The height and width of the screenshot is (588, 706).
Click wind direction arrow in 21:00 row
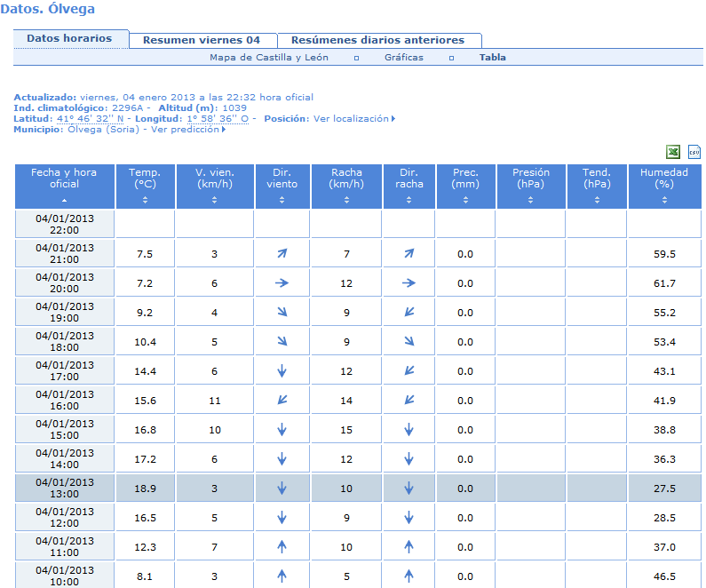point(282,253)
